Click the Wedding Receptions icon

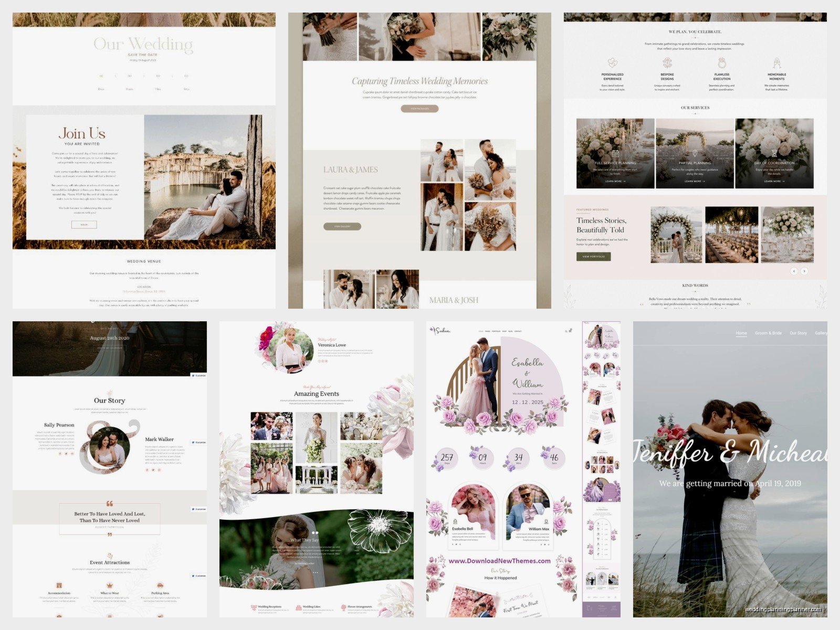click(254, 607)
